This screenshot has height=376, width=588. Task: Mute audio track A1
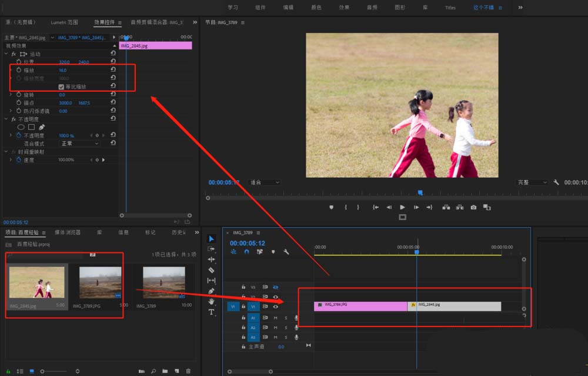click(275, 318)
